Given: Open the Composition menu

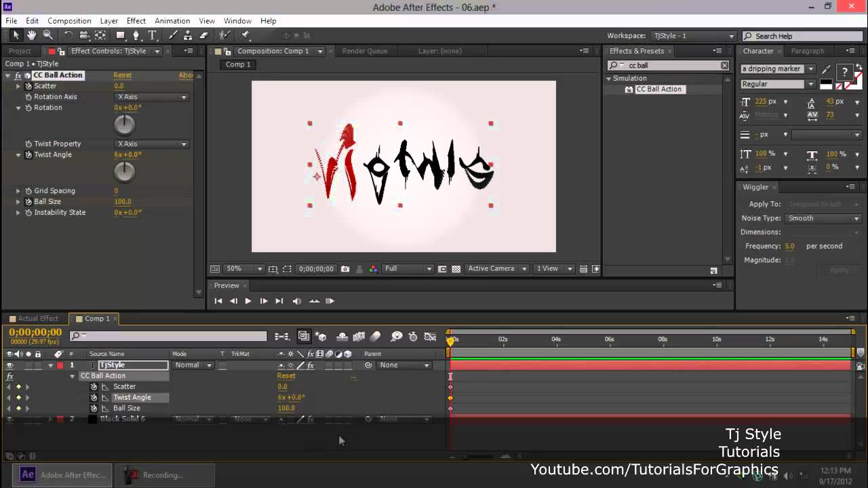Looking at the screenshot, I should (69, 21).
